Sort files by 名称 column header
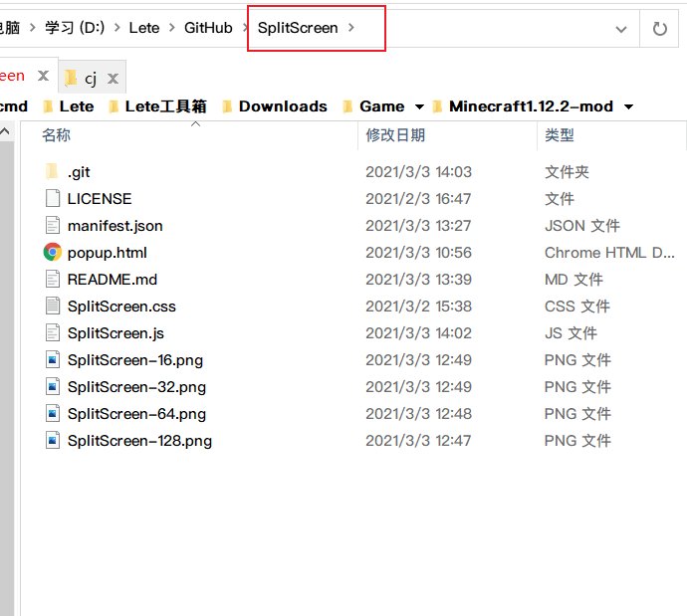The height and width of the screenshot is (616, 687). tap(57, 135)
